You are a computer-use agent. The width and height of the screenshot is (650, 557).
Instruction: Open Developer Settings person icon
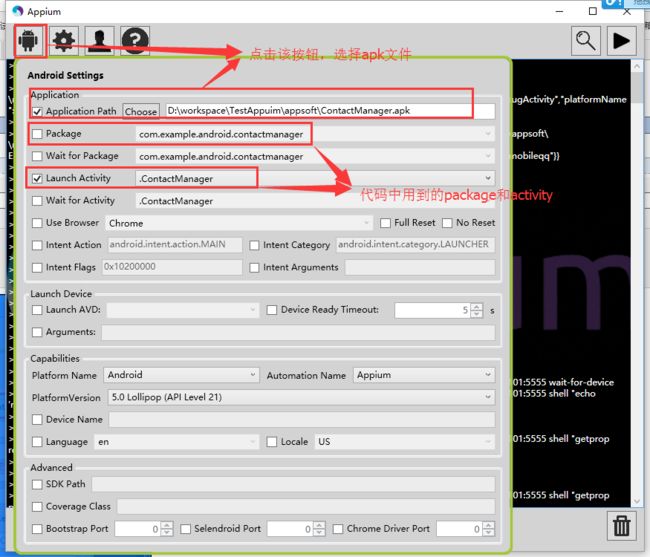(x=99, y=41)
